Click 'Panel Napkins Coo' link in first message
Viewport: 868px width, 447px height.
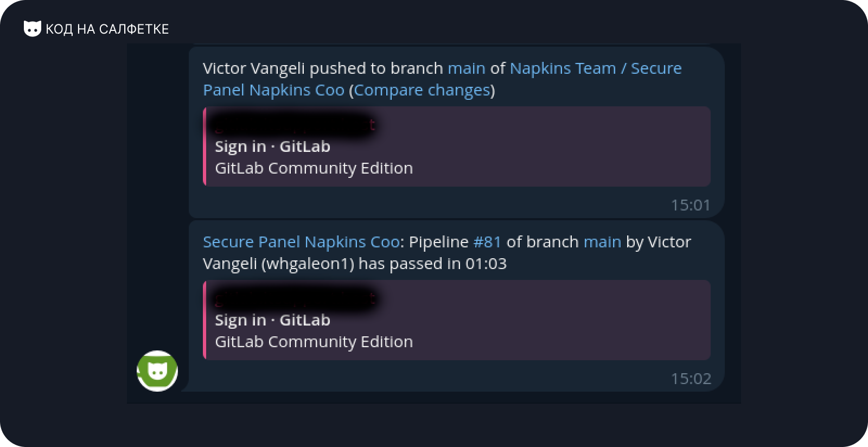(273, 90)
